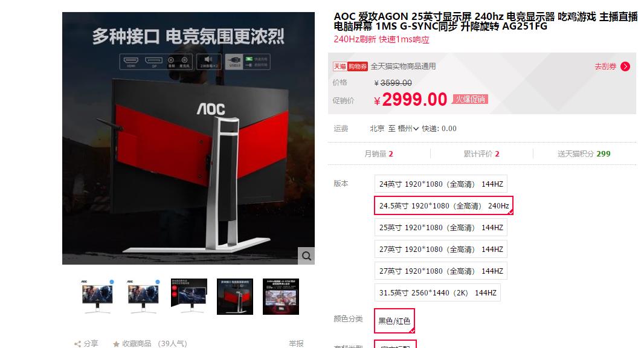The width and height of the screenshot is (644, 348).
Task: Open the 累计评价 2 reviews tab
Action: tap(481, 153)
